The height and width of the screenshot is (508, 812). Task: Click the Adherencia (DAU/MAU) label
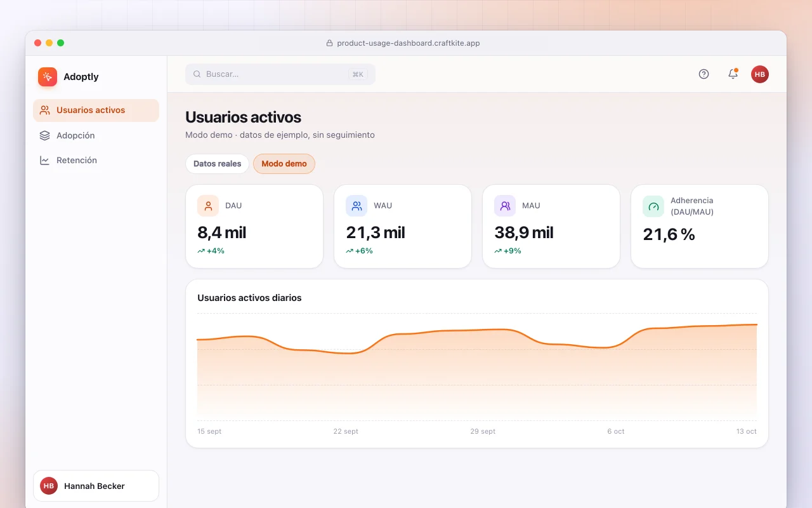coord(692,206)
